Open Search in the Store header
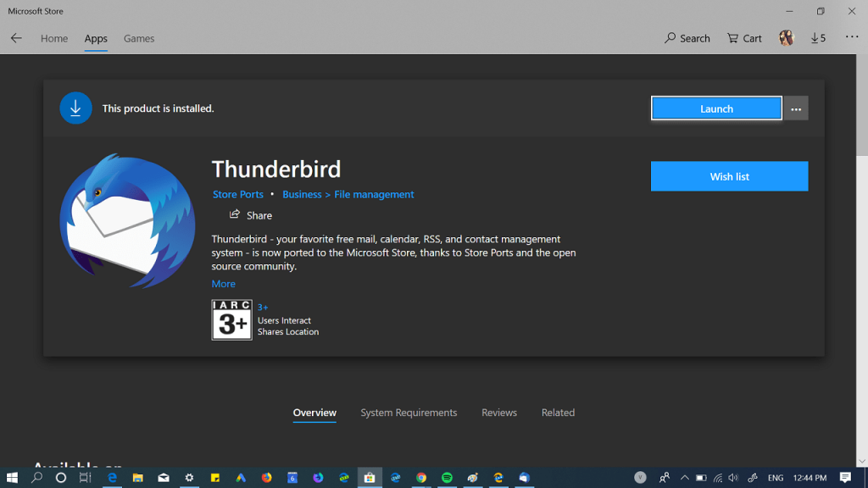Image resolution: width=868 pixels, height=488 pixels. point(687,38)
